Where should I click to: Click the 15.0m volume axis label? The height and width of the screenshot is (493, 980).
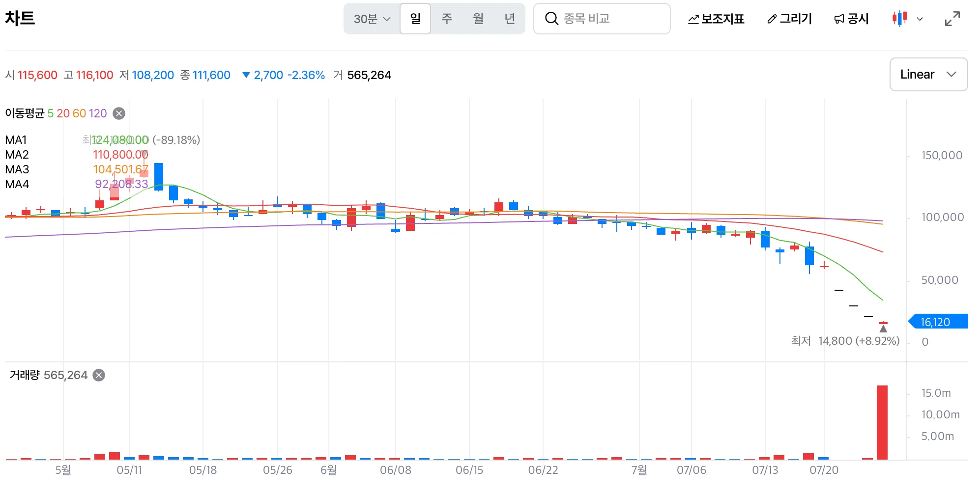coord(936,393)
